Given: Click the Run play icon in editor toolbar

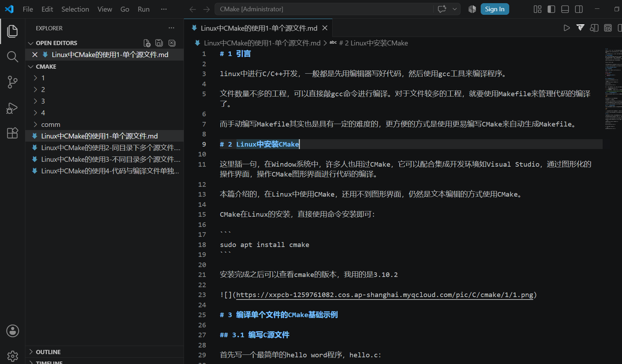Looking at the screenshot, I should tap(567, 28).
